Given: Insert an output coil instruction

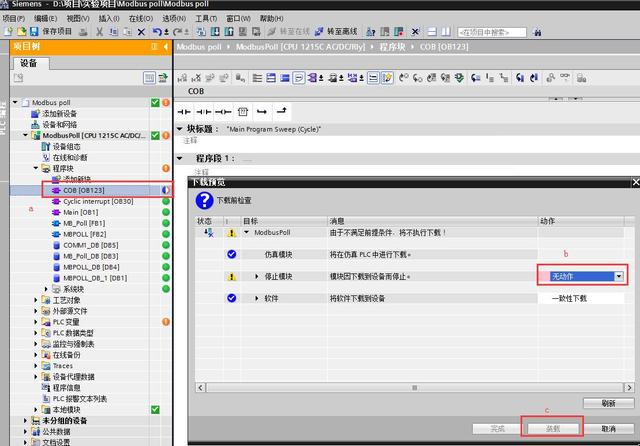Looking at the screenshot, I should coord(223,111).
